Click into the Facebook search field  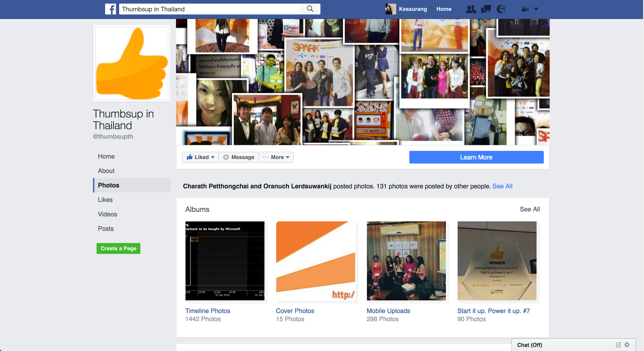coord(209,9)
